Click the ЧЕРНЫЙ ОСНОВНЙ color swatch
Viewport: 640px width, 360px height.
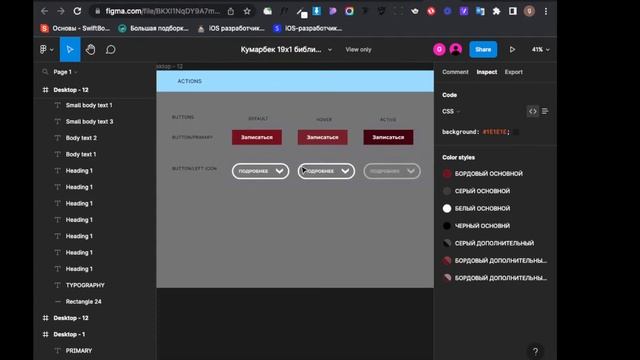pos(447,226)
